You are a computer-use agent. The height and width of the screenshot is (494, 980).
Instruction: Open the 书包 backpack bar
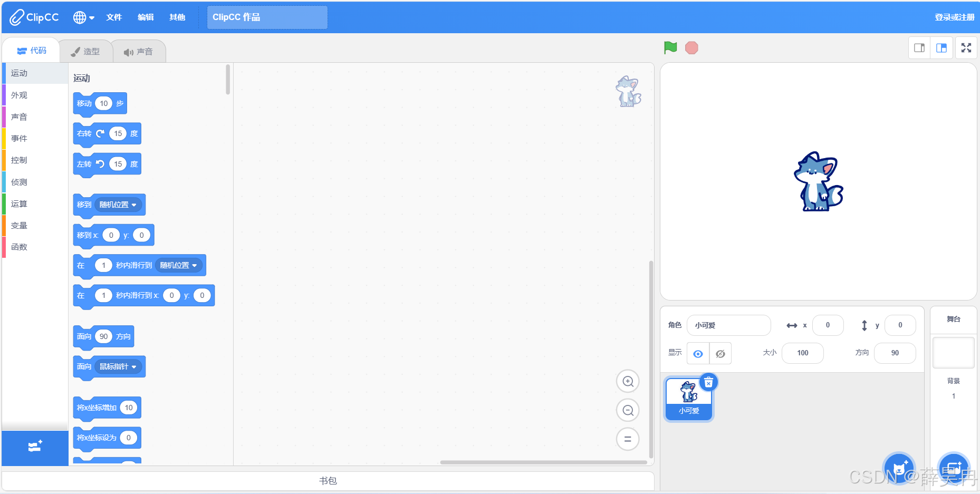[x=328, y=481]
